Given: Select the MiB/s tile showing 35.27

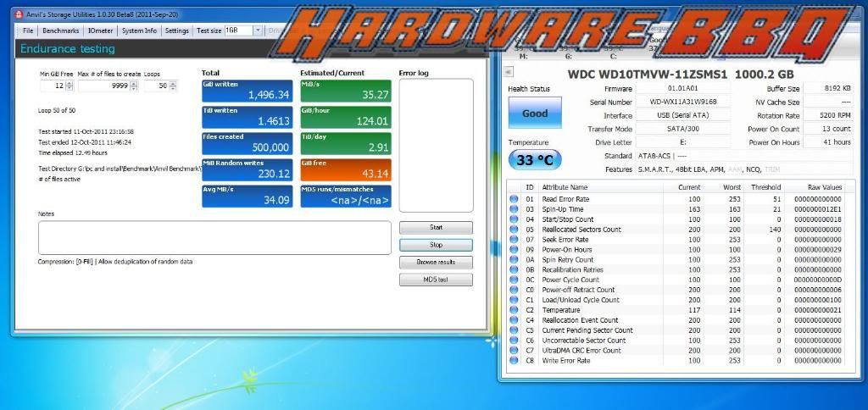Looking at the screenshot, I should [346, 91].
